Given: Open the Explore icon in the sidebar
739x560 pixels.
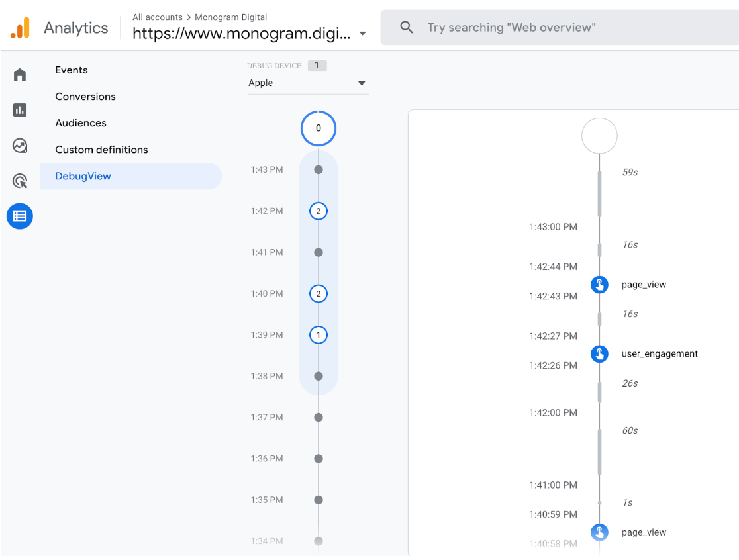Looking at the screenshot, I should tap(20, 146).
